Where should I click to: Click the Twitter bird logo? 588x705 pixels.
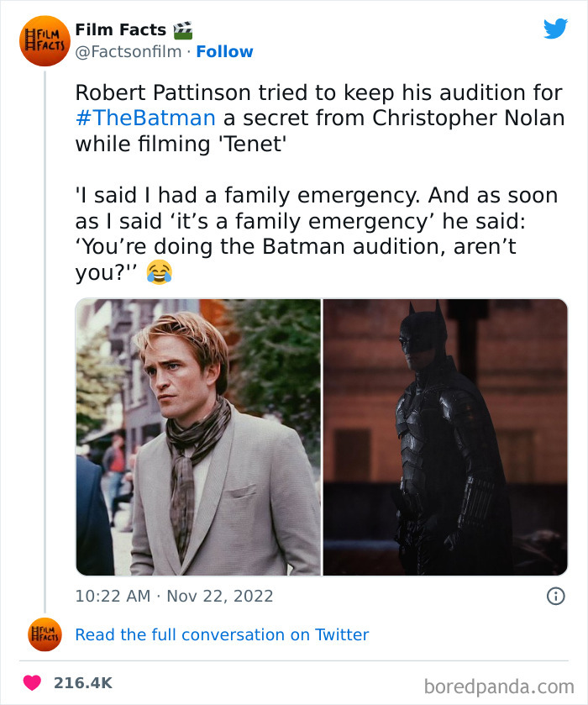click(x=556, y=29)
